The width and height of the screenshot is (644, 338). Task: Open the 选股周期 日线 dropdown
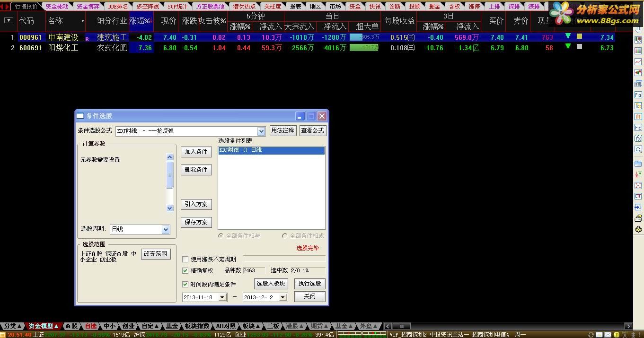click(166, 229)
